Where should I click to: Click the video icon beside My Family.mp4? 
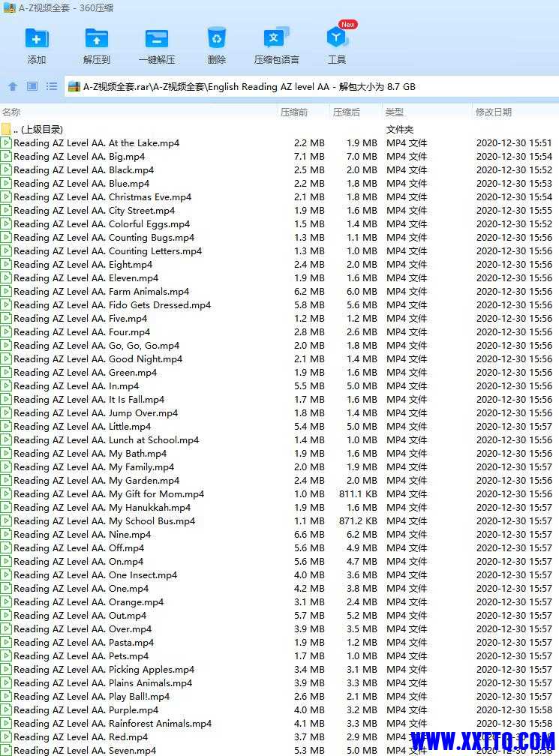point(6,466)
